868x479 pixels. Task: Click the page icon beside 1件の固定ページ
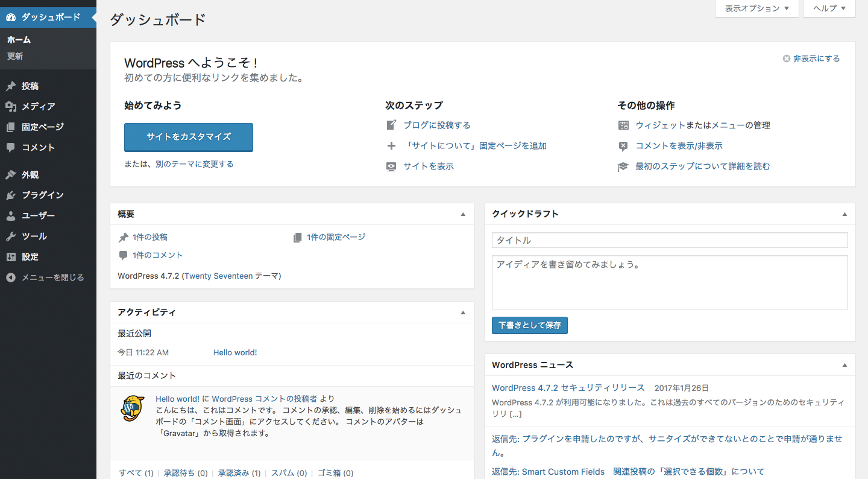tap(297, 238)
